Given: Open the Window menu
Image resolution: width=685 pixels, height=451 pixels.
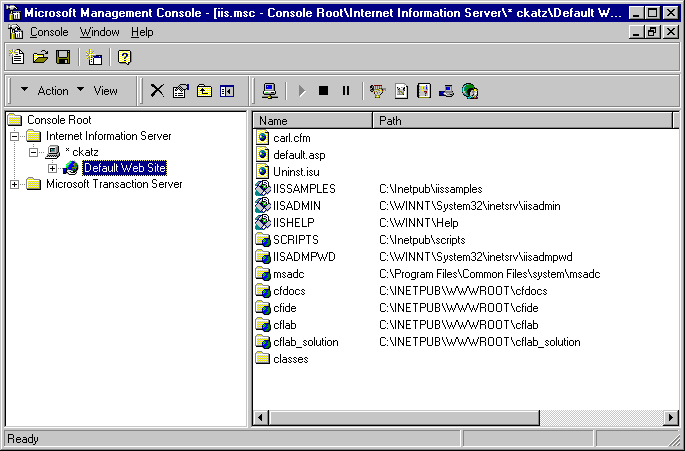Looking at the screenshot, I should click(x=99, y=32).
